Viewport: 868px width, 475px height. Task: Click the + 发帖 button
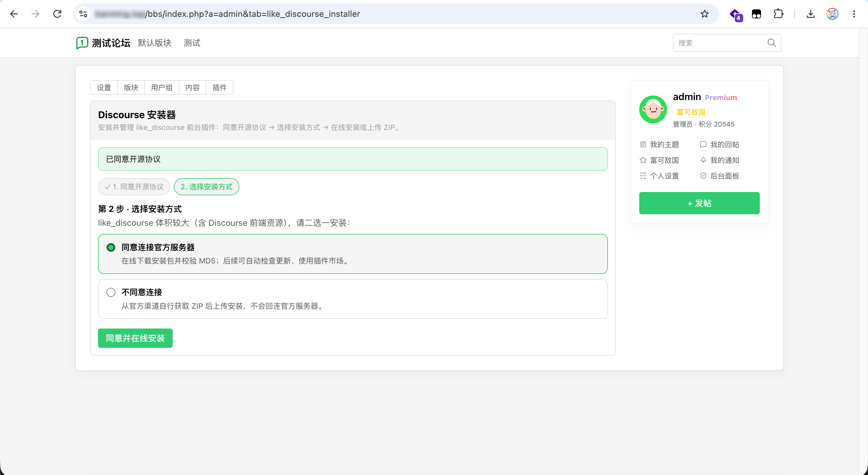click(x=699, y=203)
